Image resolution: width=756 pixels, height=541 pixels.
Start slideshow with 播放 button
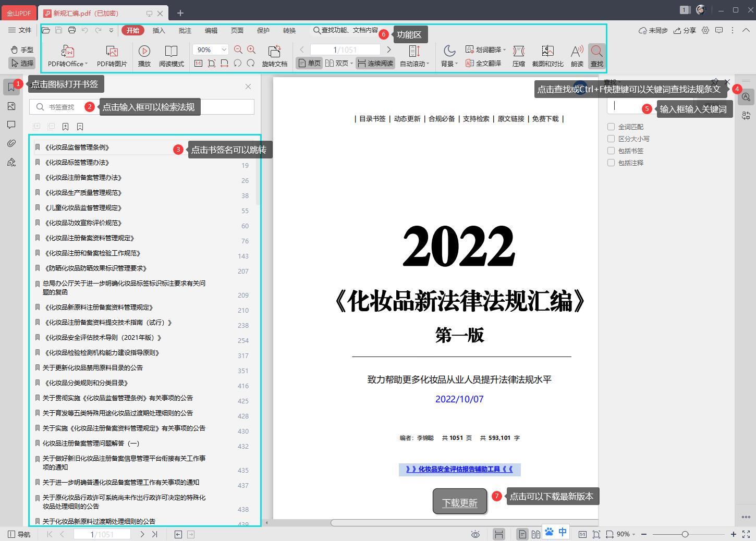tap(144, 56)
